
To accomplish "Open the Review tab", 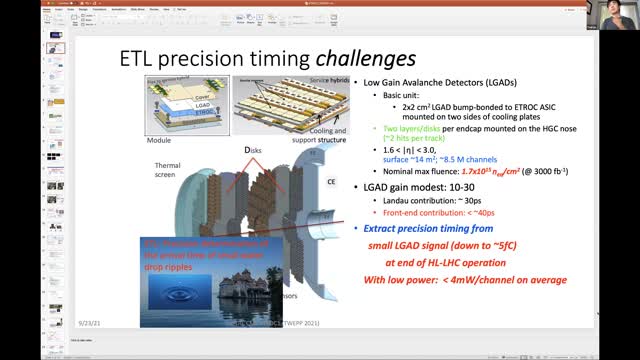I will 154,9.
